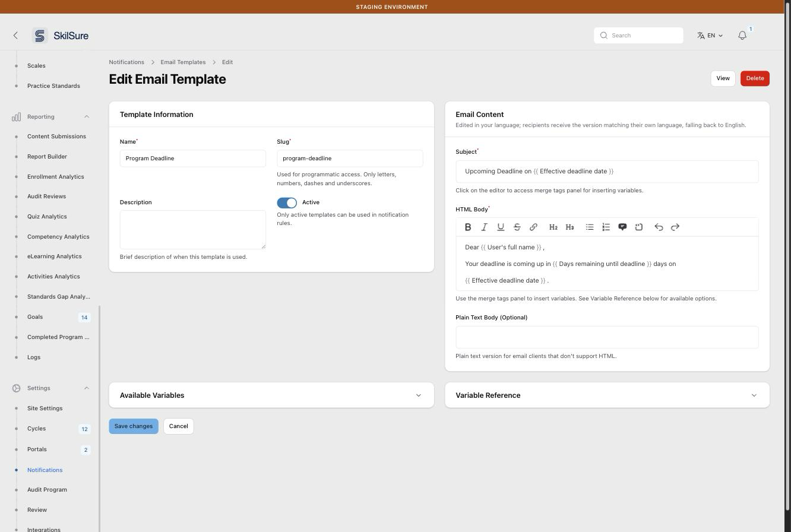Open eLearning Analytics

54,256
